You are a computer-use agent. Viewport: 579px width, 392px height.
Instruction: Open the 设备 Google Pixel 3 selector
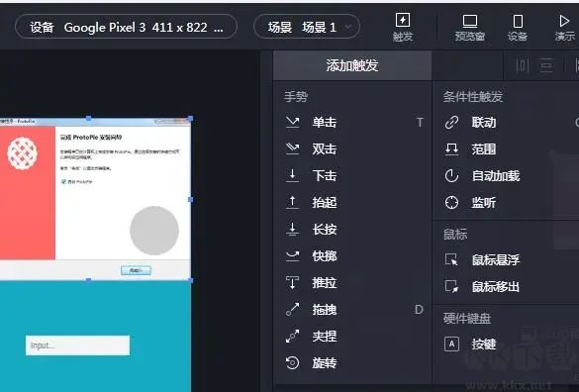(x=126, y=27)
